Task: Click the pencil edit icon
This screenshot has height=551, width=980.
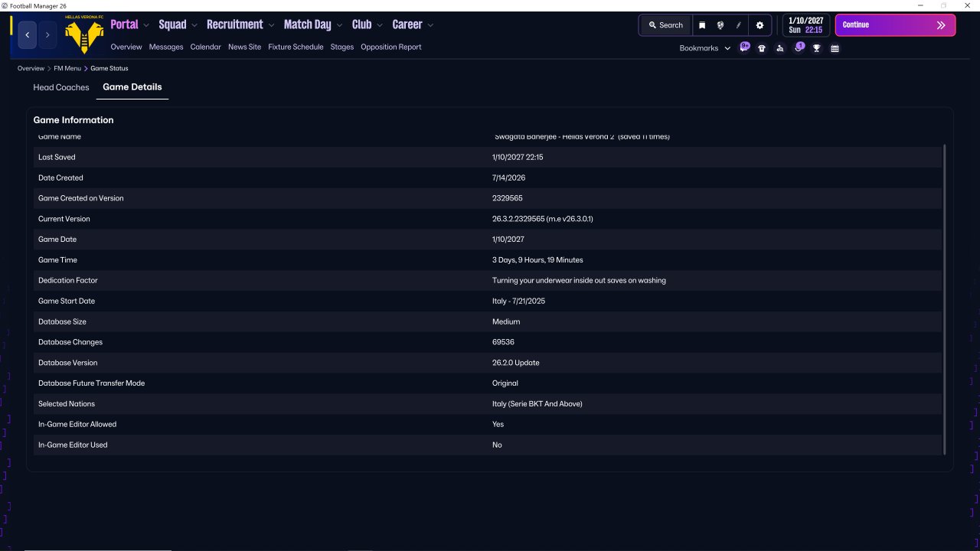Action: (x=739, y=25)
